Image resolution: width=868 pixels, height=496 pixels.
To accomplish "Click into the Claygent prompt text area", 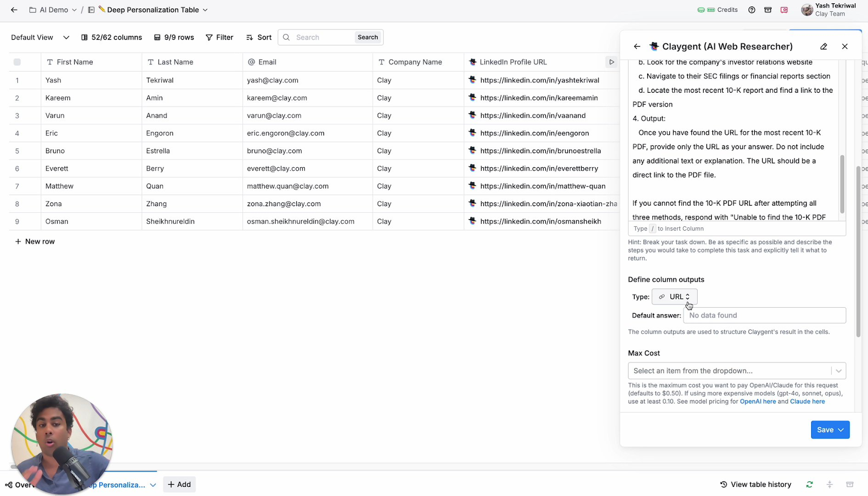I will 733,140.
